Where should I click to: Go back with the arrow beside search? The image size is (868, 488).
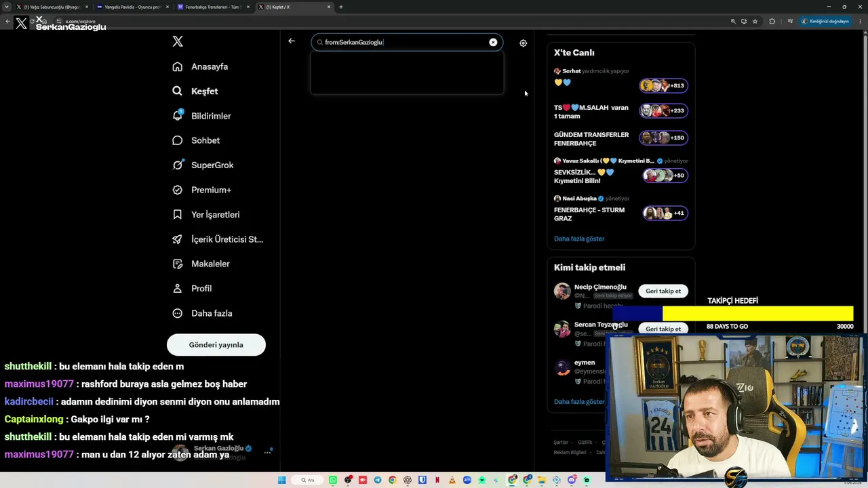292,41
